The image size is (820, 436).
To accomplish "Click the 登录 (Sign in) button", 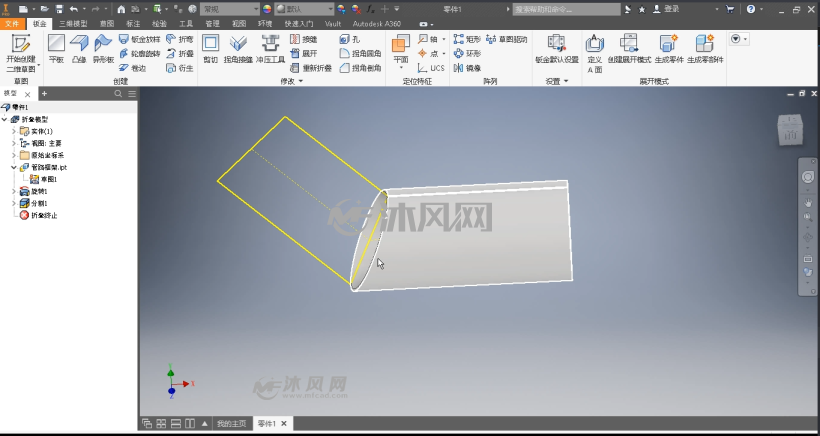I will [667, 9].
